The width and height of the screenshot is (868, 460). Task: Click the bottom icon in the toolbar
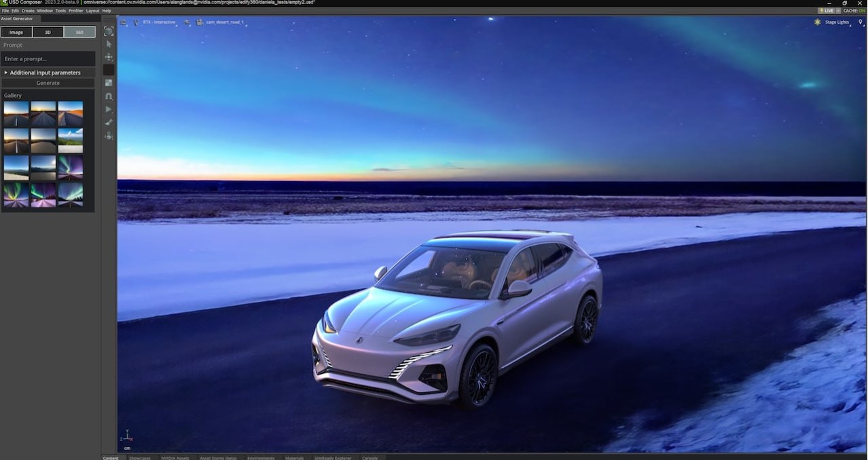[x=109, y=136]
